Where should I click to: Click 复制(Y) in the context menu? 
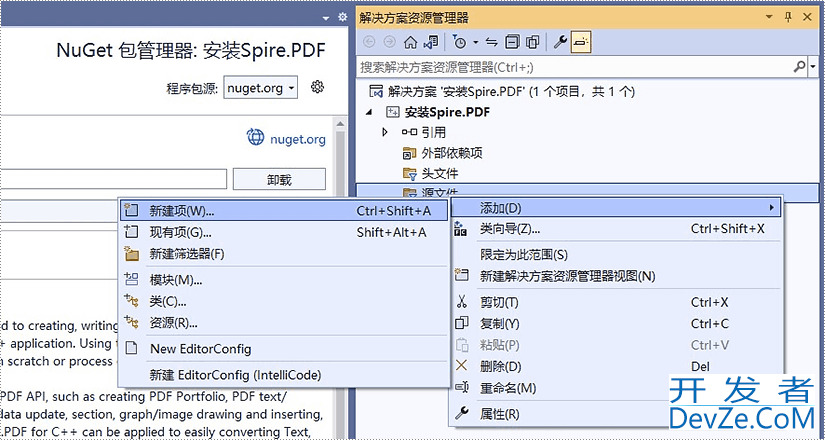coord(616,324)
